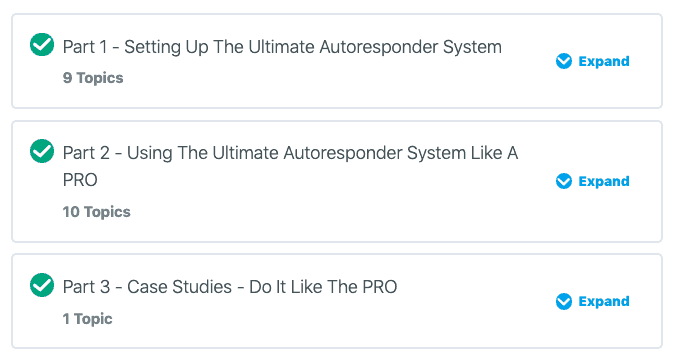Click the 1 Topic count label
This screenshot has width=673, height=360.
[x=87, y=319]
